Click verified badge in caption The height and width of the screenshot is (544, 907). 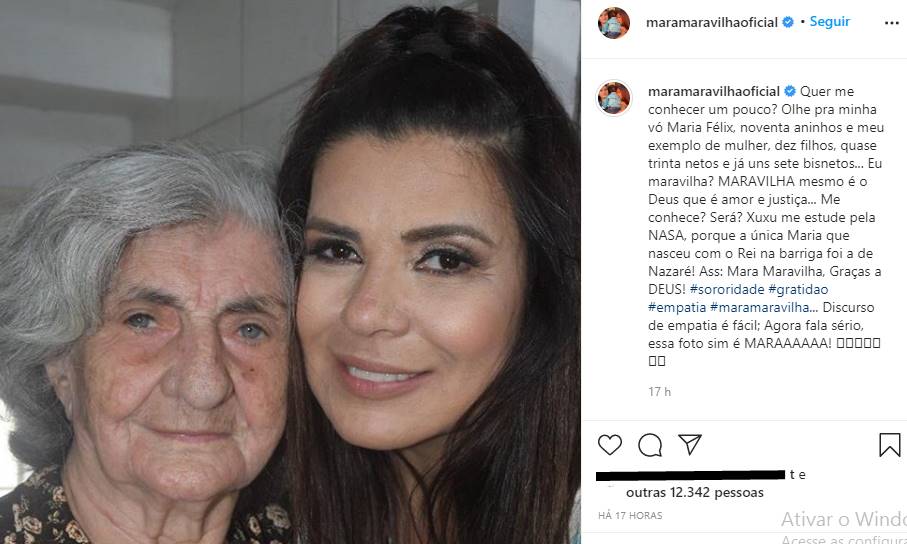pyautogui.click(x=790, y=91)
